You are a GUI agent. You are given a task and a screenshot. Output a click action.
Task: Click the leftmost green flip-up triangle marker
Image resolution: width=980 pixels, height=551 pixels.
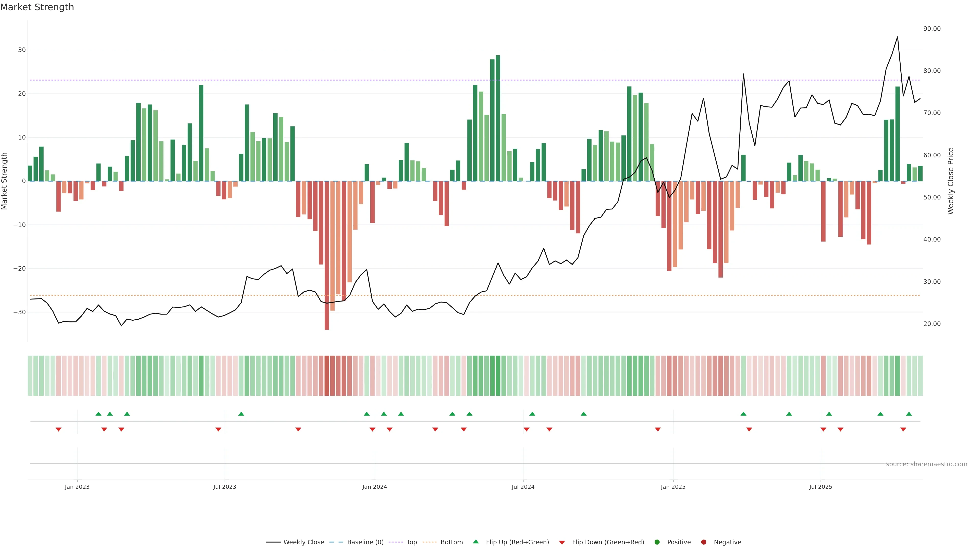coord(99,414)
